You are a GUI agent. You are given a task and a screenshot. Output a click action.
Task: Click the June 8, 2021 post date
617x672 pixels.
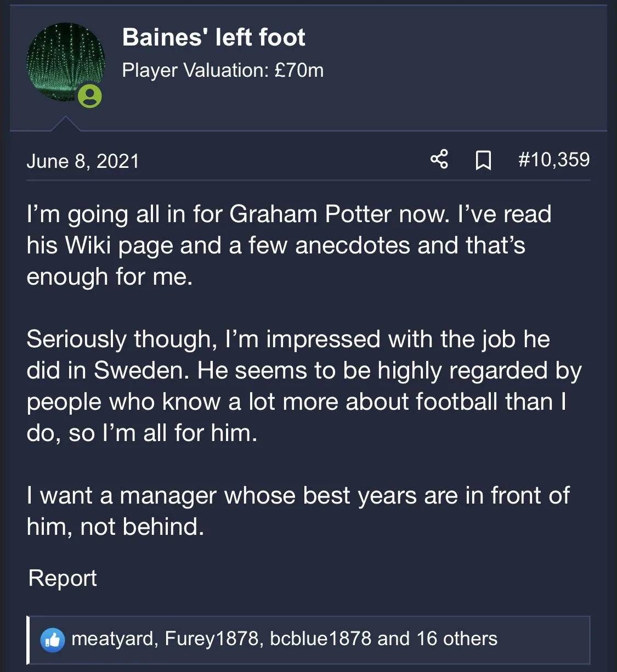point(83,161)
